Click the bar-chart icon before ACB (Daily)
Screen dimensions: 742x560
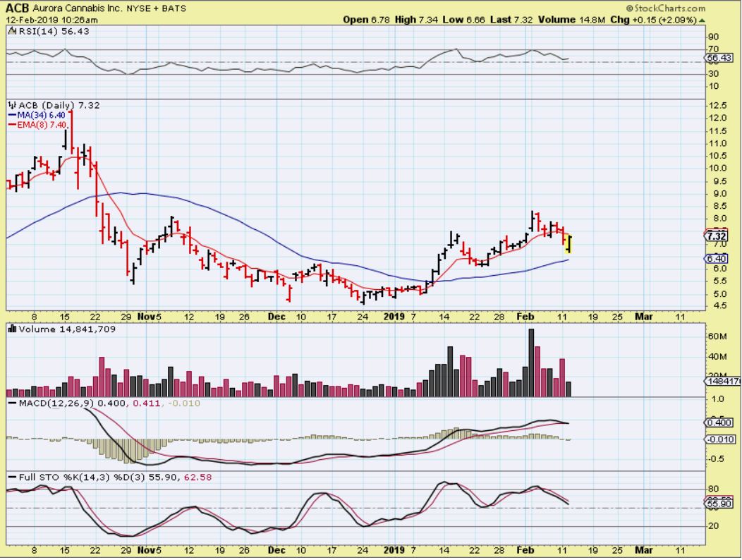tap(12, 105)
